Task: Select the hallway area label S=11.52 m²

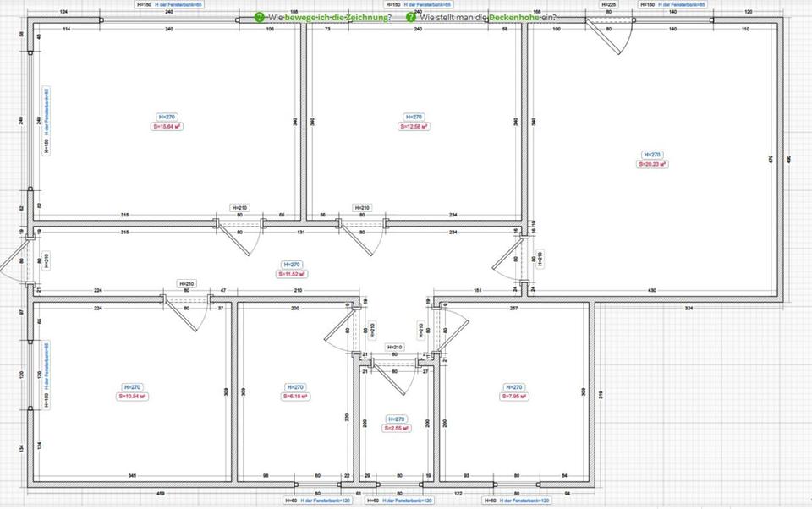Action: pyautogui.click(x=291, y=274)
